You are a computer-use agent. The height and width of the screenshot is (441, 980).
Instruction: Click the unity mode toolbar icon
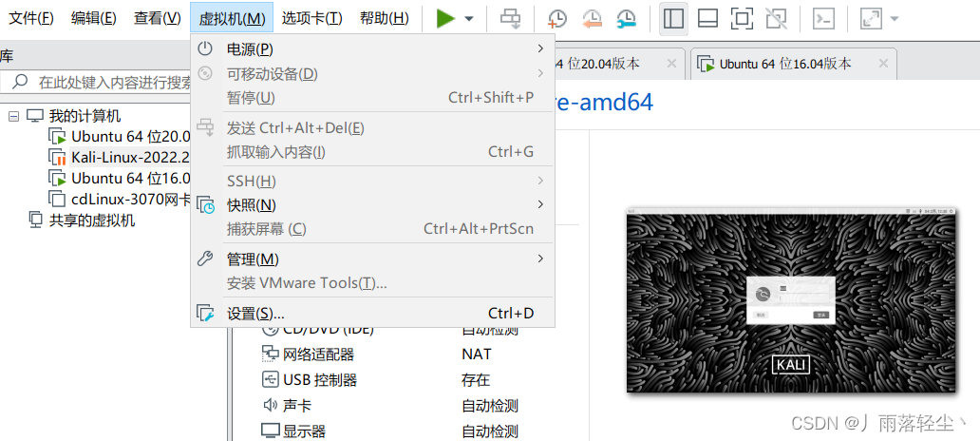coord(776,19)
